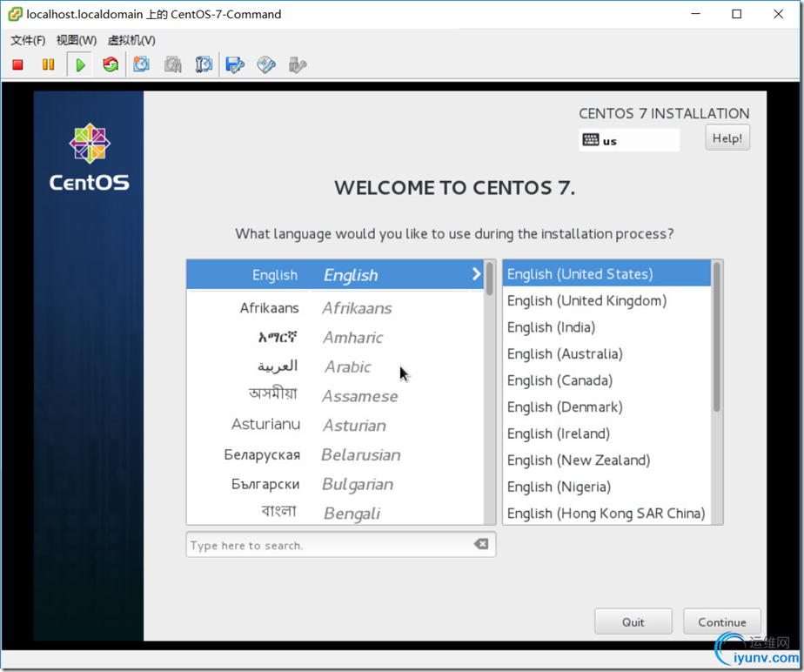Click the yellow suspend pause icon
804x672 pixels.
click(x=48, y=64)
